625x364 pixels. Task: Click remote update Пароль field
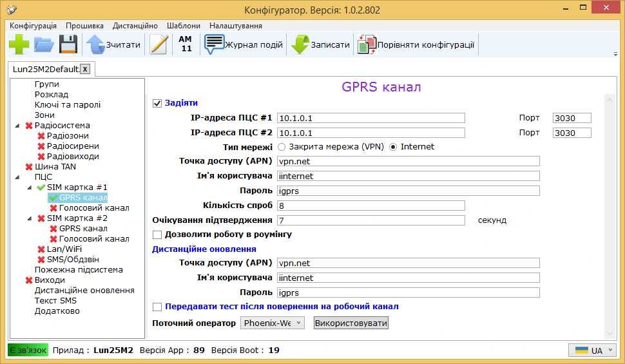click(x=408, y=292)
